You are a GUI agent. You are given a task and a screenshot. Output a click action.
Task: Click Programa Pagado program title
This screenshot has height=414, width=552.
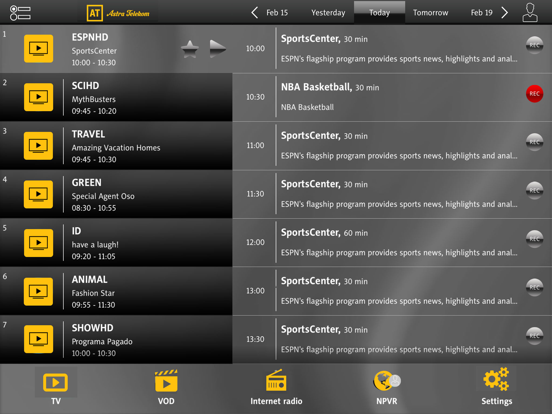pyautogui.click(x=102, y=341)
